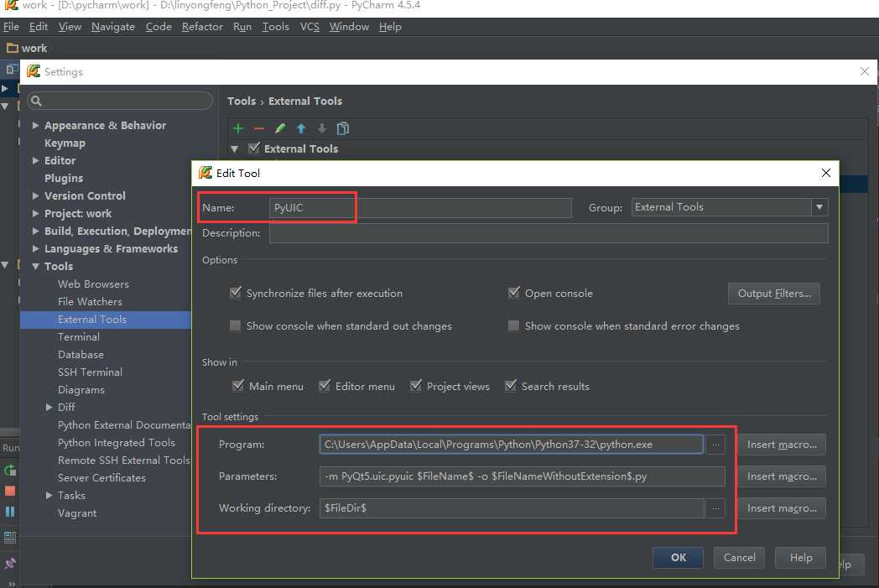Click the Program field browse button
Viewport: 879px width, 588px height.
click(x=715, y=445)
